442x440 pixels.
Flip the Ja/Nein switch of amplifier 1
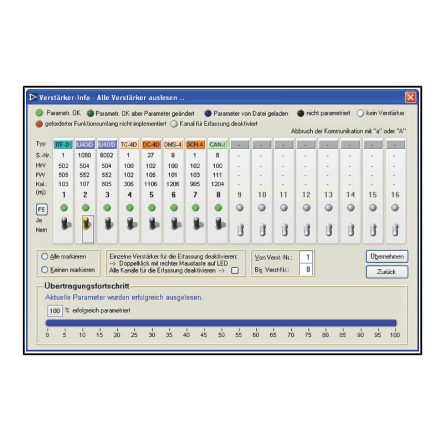(66, 223)
